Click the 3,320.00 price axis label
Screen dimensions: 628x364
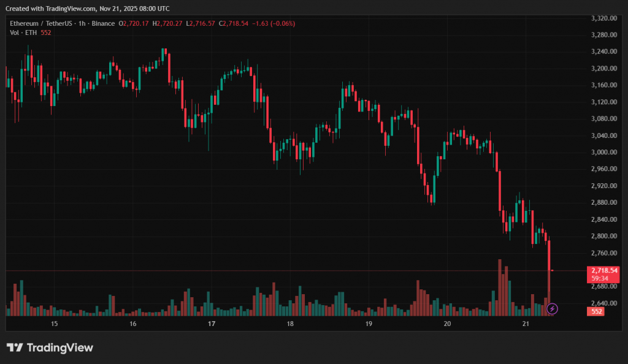pos(602,18)
